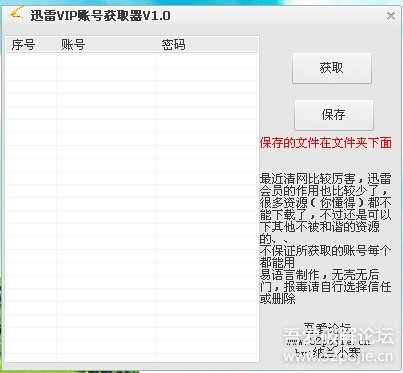
Task: Select the 账号 column header
Action: click(x=106, y=44)
